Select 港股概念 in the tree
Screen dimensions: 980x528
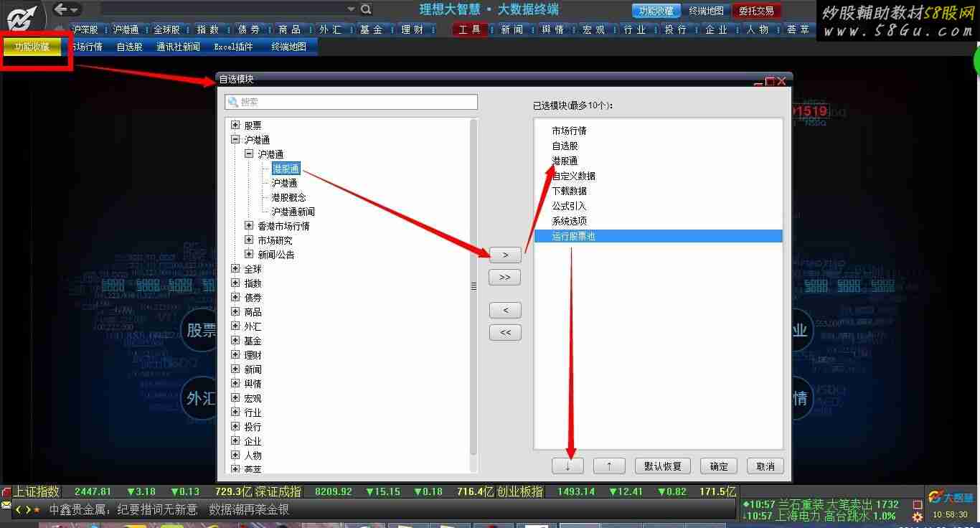click(289, 197)
